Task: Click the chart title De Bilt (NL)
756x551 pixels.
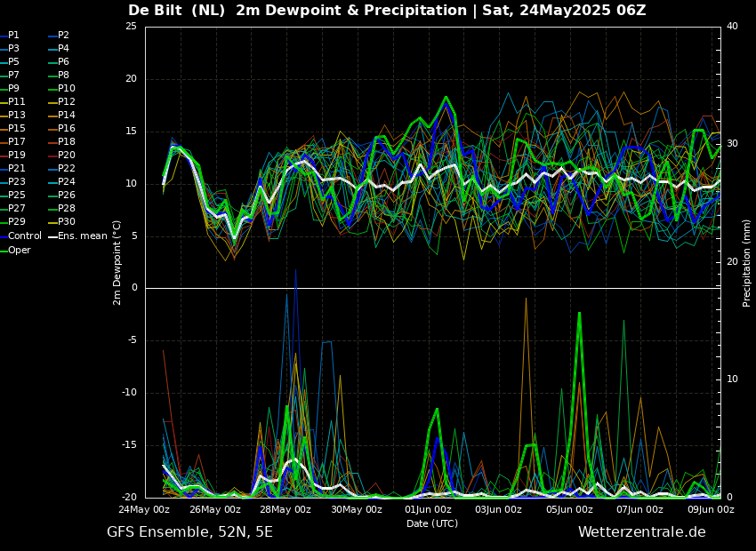Action: (176, 10)
